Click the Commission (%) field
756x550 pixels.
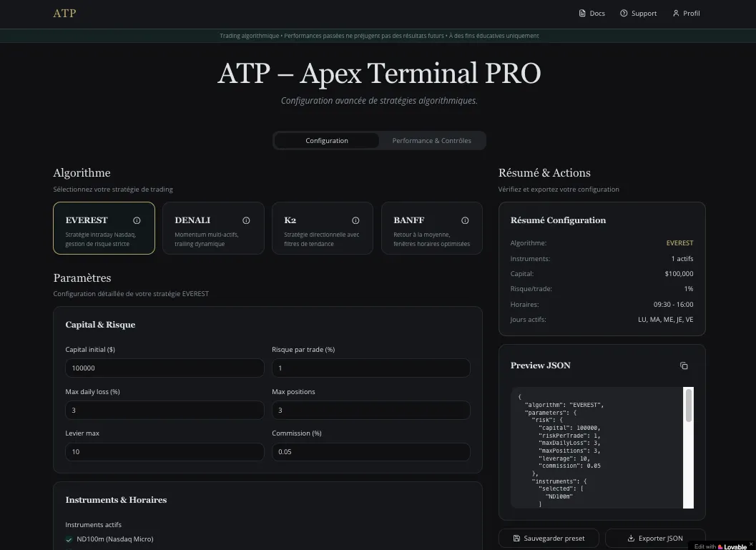pos(370,452)
